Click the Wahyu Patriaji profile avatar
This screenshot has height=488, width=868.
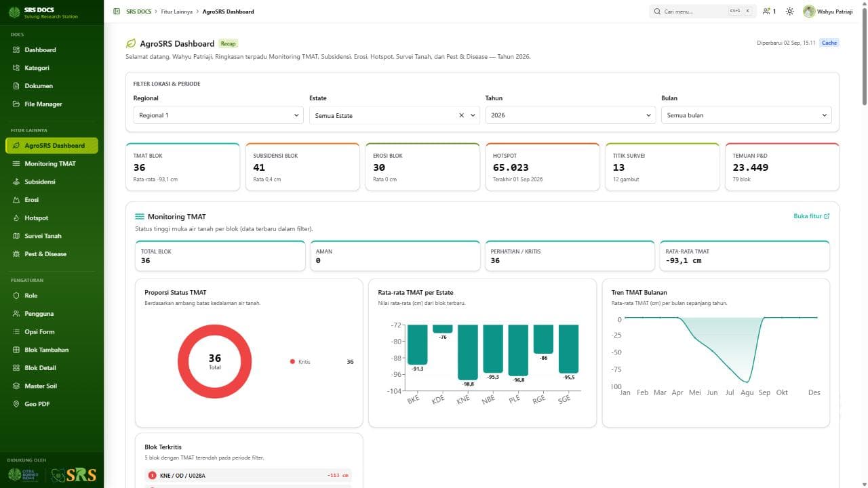coord(809,12)
